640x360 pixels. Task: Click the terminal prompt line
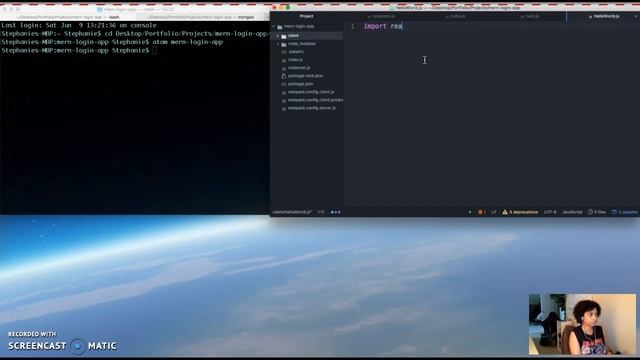pyautogui.click(x=79, y=51)
